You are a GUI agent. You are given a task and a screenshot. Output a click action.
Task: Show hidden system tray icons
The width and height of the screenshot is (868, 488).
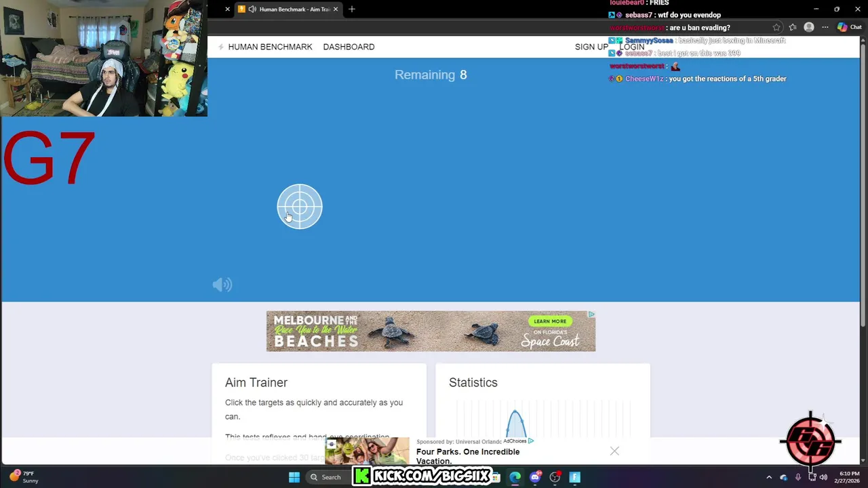[769, 477]
